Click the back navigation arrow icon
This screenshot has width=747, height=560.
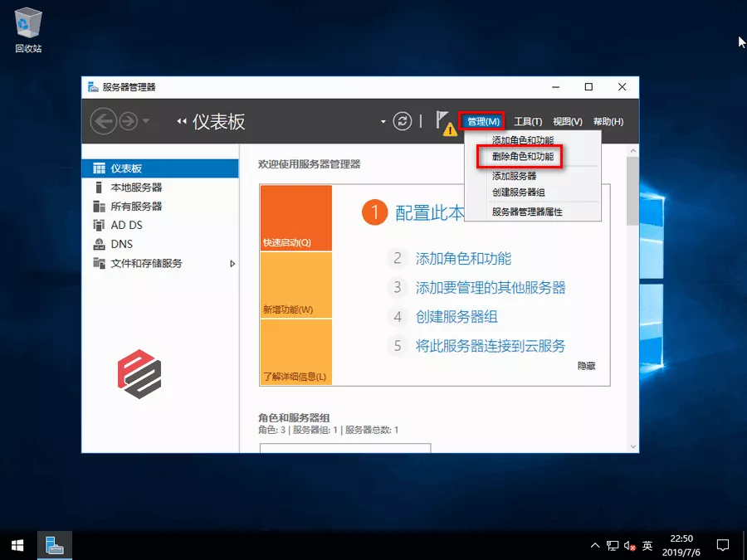103,121
